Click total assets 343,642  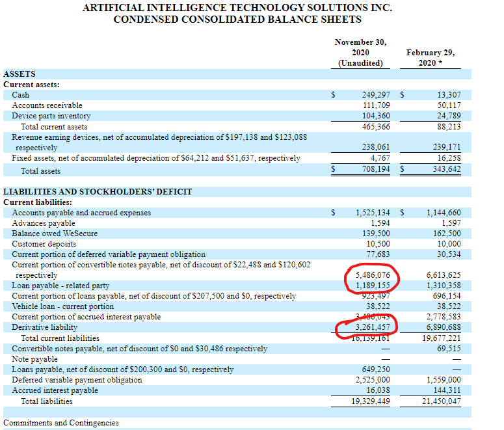coord(447,169)
